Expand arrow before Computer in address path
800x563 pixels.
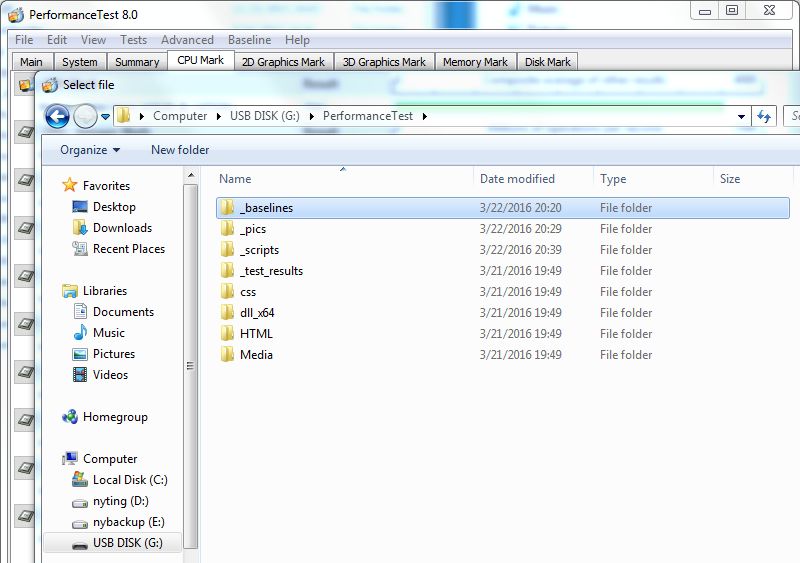tap(142, 116)
